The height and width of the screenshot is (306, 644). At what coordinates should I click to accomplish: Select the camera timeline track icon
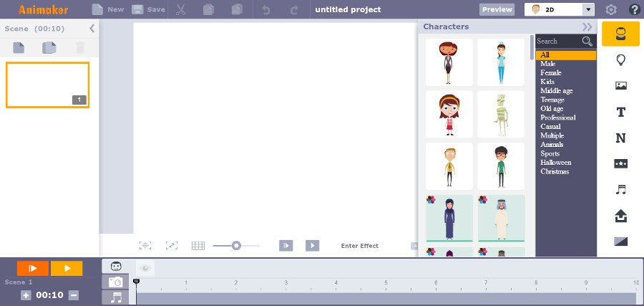pos(115,282)
